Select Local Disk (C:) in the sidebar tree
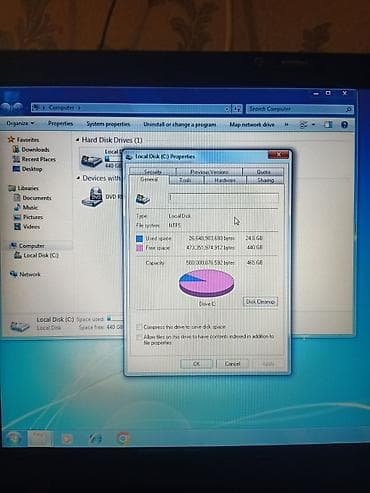Image resolution: width=370 pixels, height=493 pixels. click(x=41, y=255)
